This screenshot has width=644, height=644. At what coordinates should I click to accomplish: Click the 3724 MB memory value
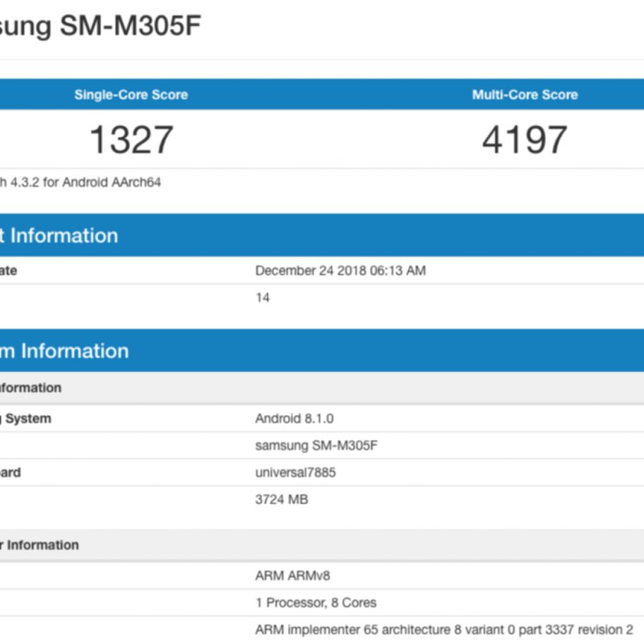[x=282, y=499]
